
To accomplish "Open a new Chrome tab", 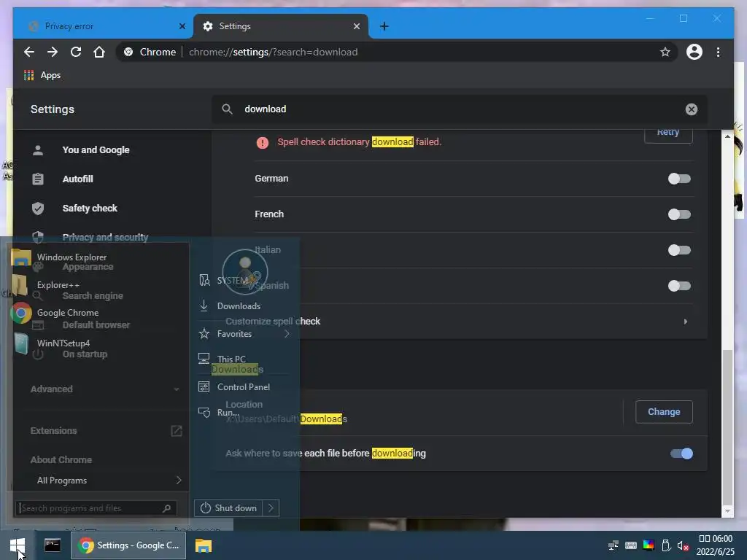I will tap(384, 26).
